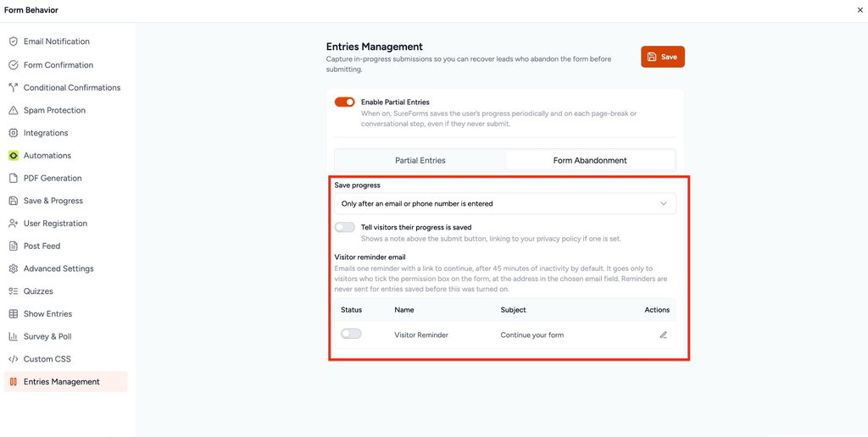
Task: Switch to Partial Entries tab
Action: pos(420,160)
